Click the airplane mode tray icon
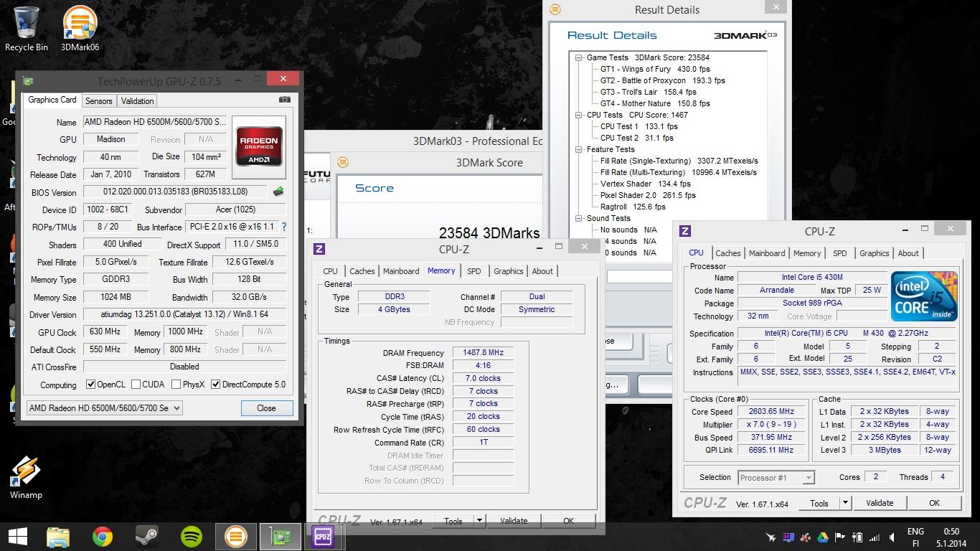Image resolution: width=980 pixels, height=551 pixels. pos(771,536)
